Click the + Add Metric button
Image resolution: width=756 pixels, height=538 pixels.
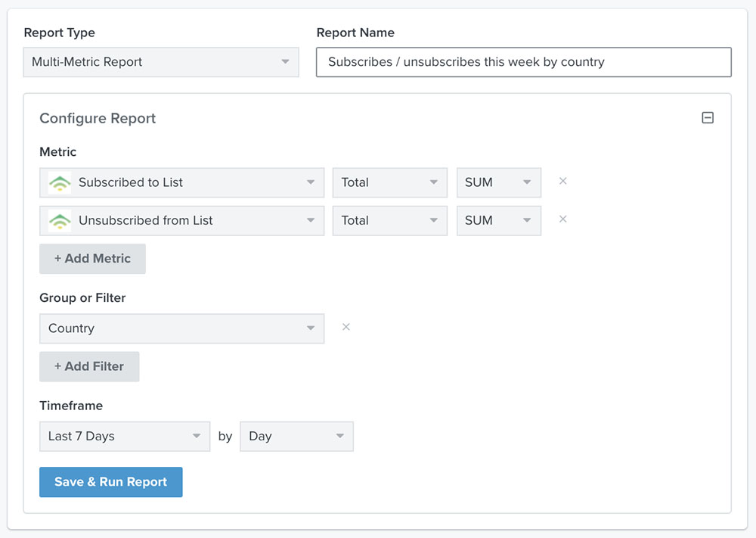(x=92, y=259)
